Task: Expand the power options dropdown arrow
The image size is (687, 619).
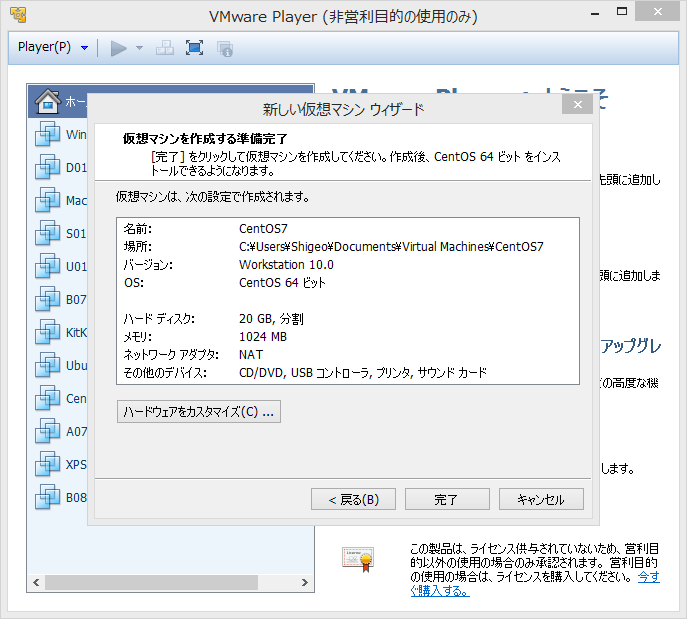Action: coord(139,48)
